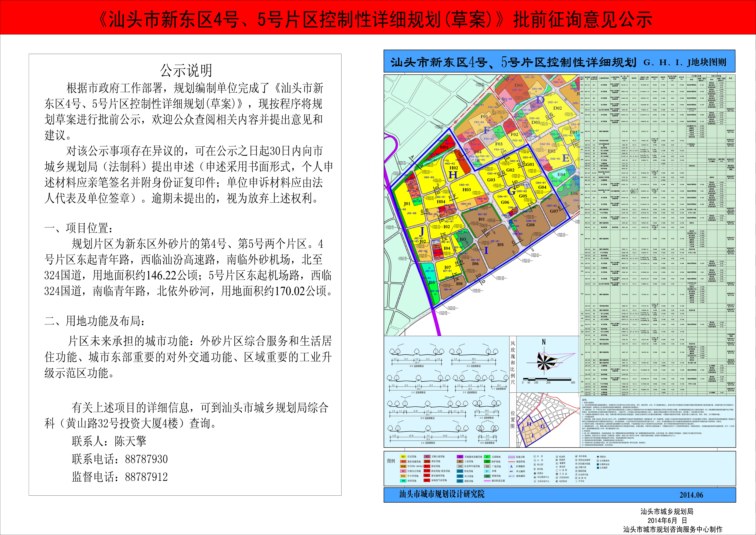Click the magenta B9 legend swatch

(460, 457)
